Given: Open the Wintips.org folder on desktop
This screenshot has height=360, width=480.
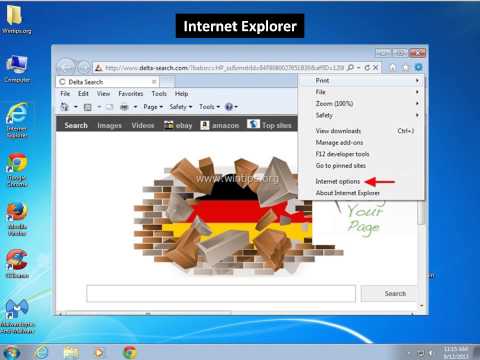Looking at the screenshot, I should [15, 19].
